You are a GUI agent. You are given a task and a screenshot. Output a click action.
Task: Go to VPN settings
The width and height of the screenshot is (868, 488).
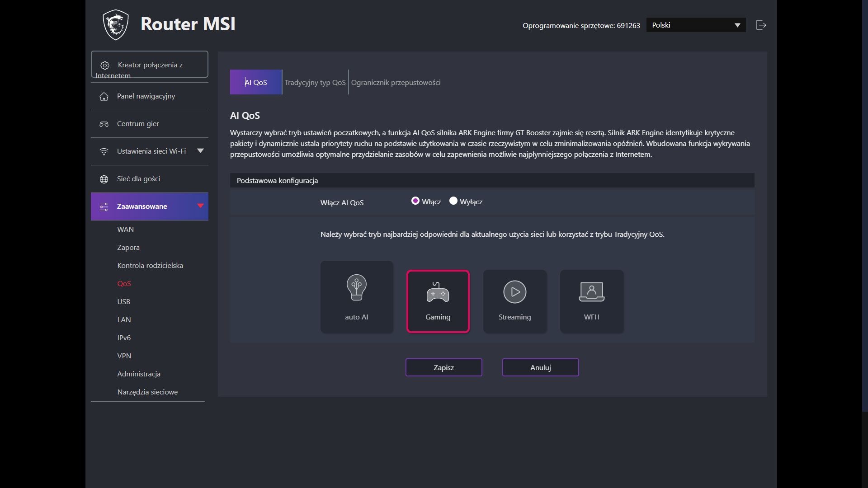[x=124, y=356]
